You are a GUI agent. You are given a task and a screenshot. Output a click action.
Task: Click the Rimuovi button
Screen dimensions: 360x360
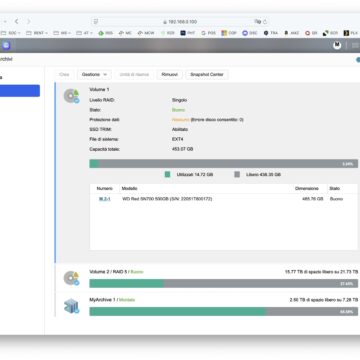[170, 74]
